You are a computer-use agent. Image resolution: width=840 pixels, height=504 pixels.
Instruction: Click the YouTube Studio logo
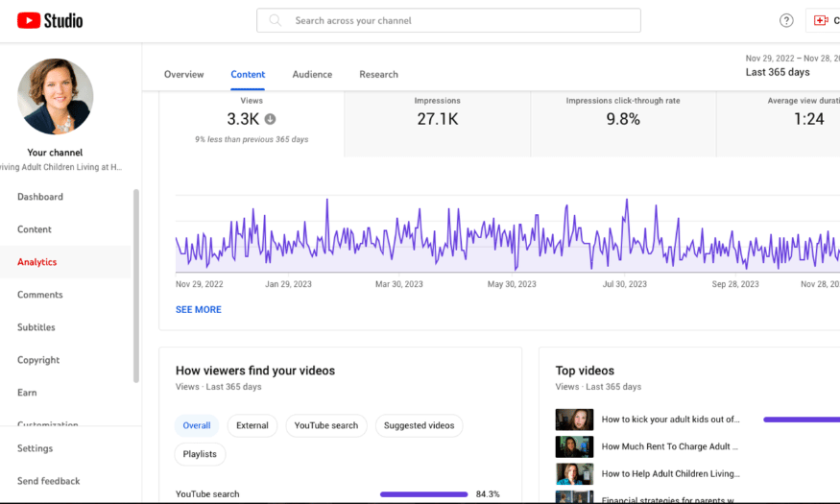[x=50, y=21]
